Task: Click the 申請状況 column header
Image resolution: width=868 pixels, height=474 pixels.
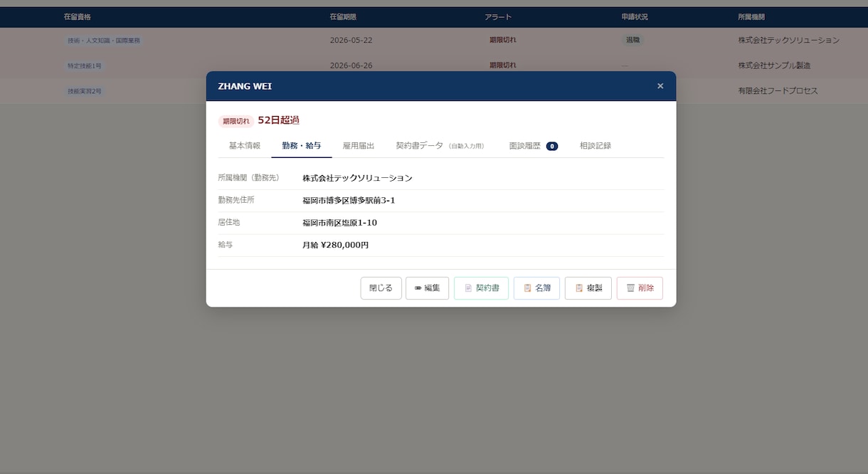Action: [x=635, y=17]
